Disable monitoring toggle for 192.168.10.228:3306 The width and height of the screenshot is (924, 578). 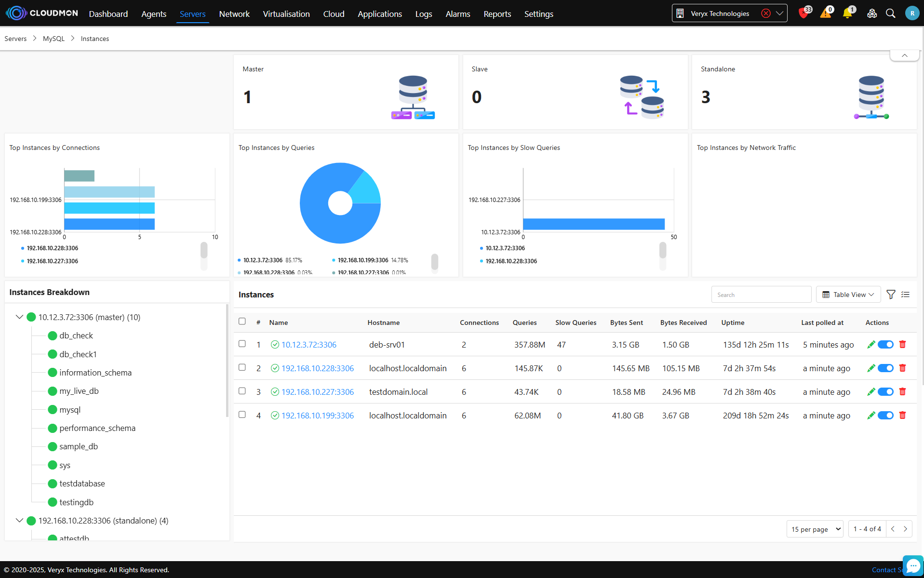pyautogui.click(x=885, y=368)
